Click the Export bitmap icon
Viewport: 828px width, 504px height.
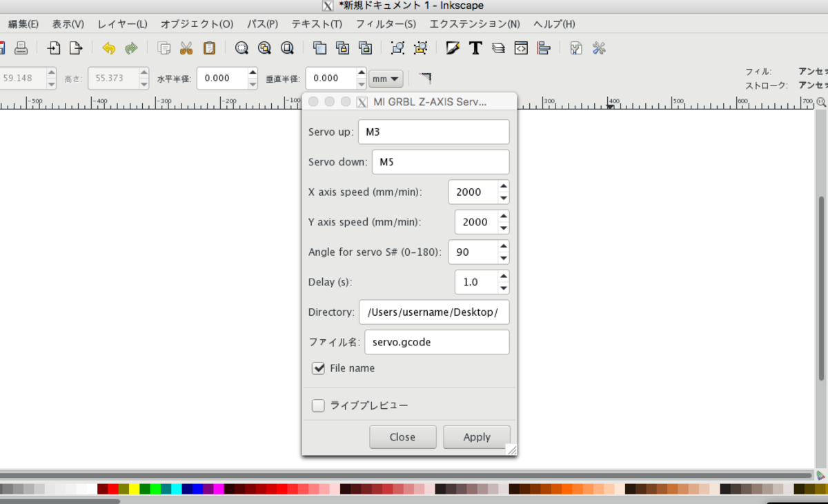pos(76,48)
